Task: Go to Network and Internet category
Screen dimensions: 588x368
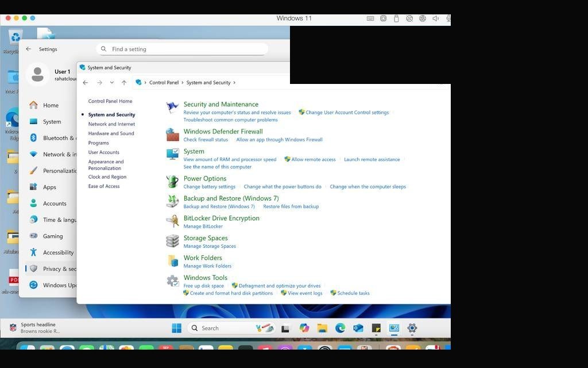Action: [111, 124]
